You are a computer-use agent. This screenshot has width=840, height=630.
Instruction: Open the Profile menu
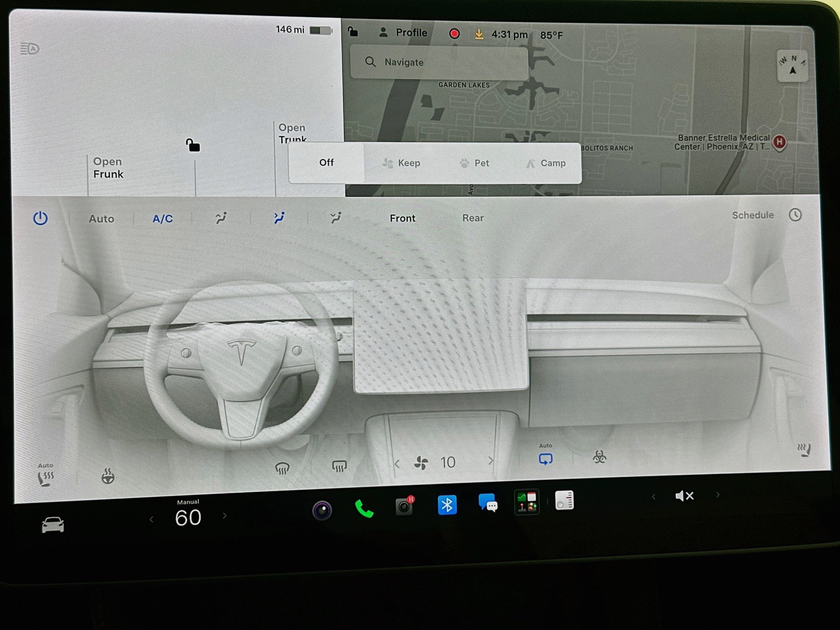[403, 32]
